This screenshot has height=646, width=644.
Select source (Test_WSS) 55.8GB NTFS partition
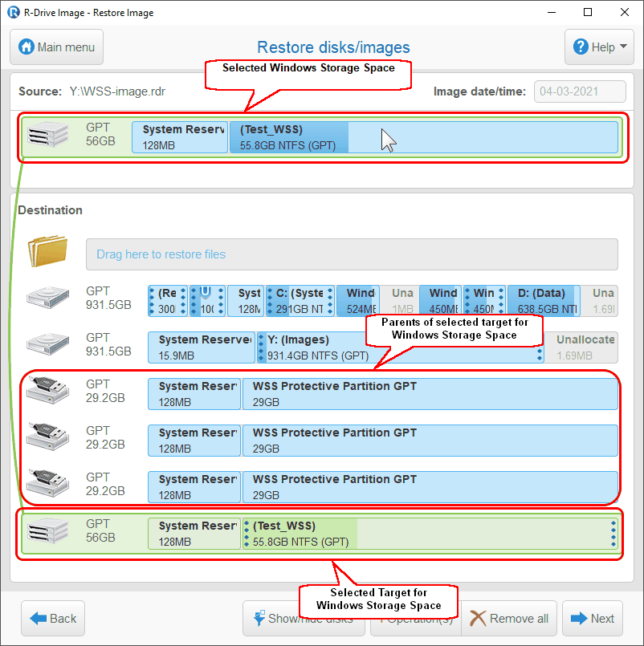424,137
